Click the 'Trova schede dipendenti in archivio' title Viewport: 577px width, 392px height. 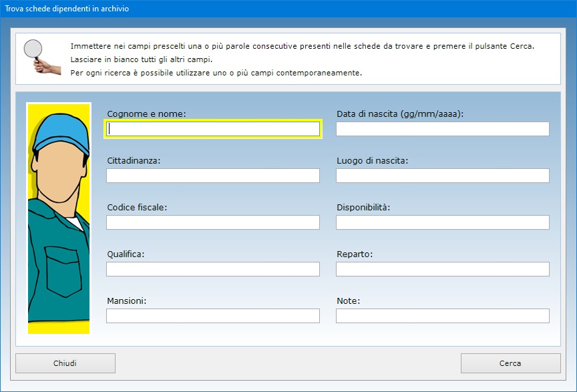click(x=67, y=9)
